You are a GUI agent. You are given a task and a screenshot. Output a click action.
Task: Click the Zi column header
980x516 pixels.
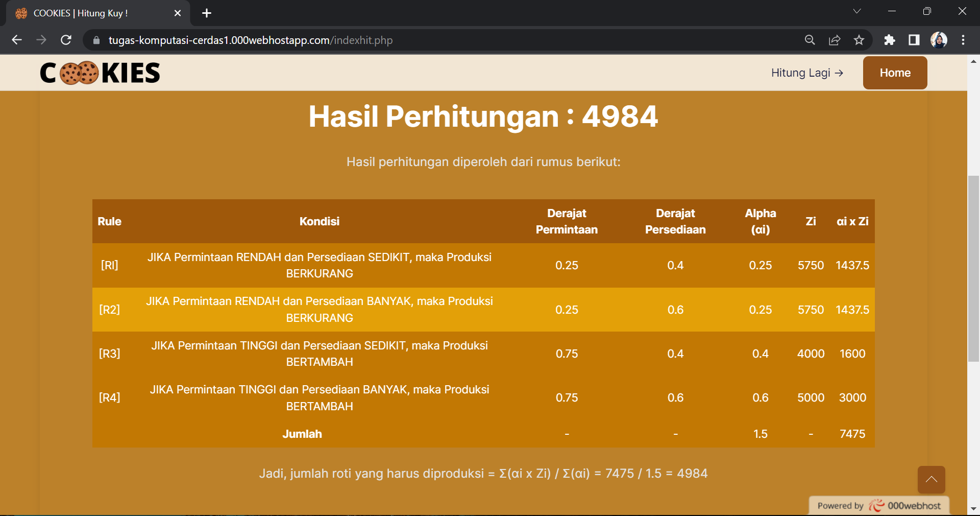pos(811,221)
